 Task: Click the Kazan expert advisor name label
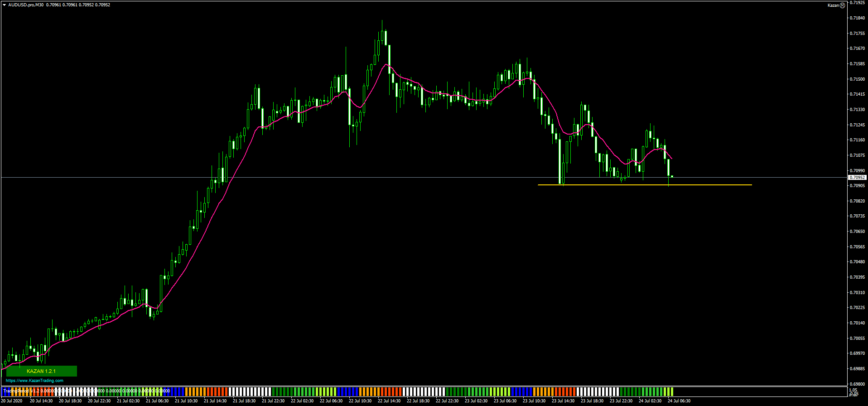click(833, 5)
